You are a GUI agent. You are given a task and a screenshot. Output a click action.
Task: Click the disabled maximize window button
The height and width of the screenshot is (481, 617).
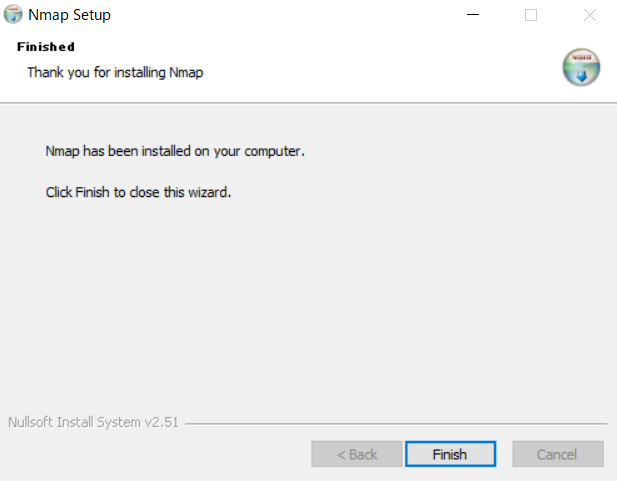point(531,15)
